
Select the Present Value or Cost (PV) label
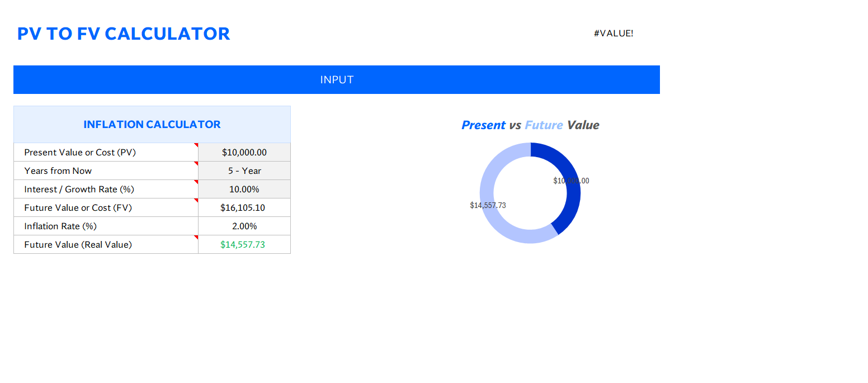pos(80,152)
